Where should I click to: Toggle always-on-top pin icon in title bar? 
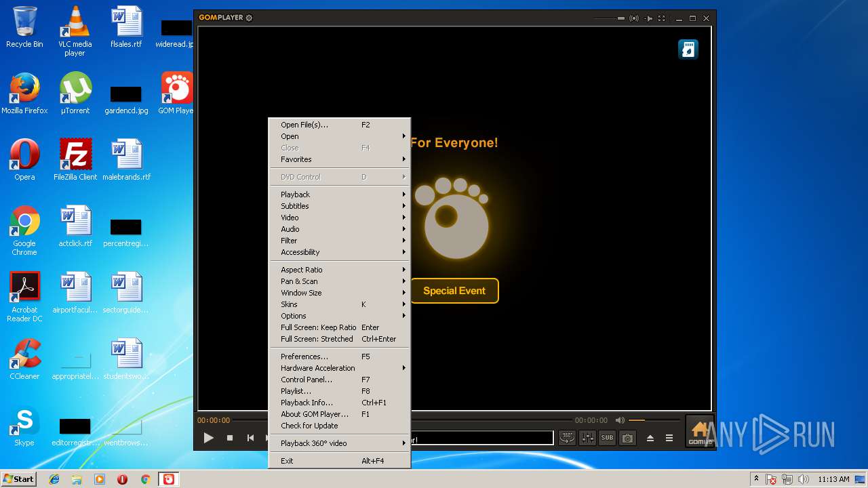coord(649,18)
